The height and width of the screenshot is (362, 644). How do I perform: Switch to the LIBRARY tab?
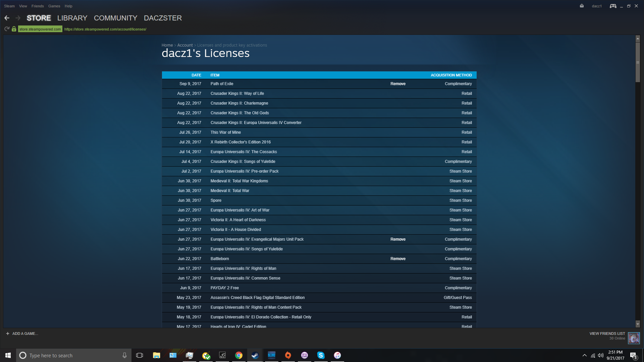click(72, 18)
